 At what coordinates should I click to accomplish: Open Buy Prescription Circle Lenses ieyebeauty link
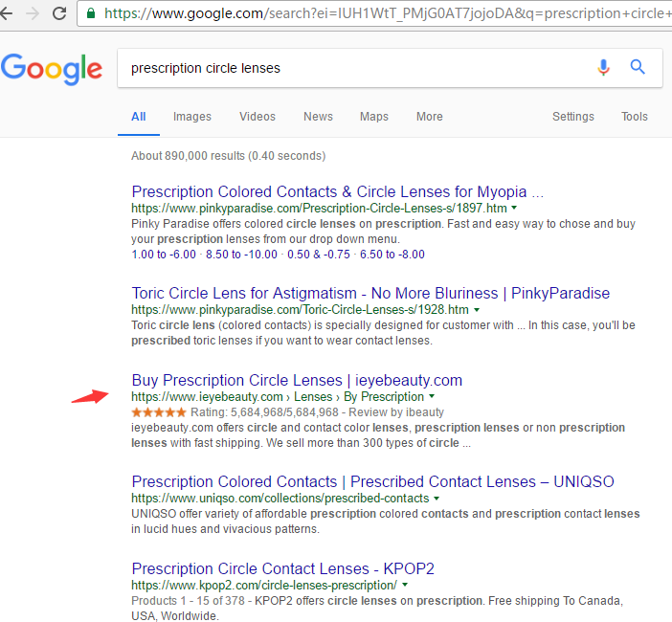pyautogui.click(x=297, y=381)
